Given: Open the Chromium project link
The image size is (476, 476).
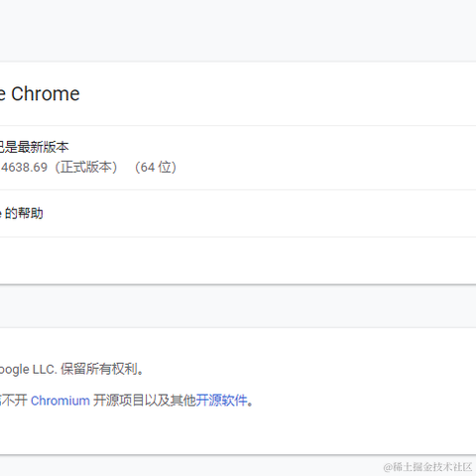Looking at the screenshot, I should click(x=60, y=401).
